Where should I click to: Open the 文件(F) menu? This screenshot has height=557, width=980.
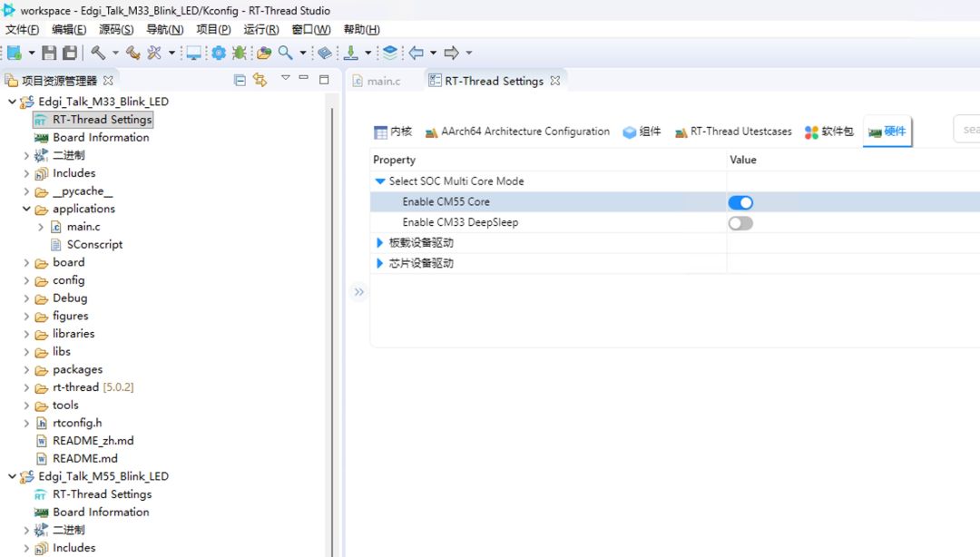point(23,29)
